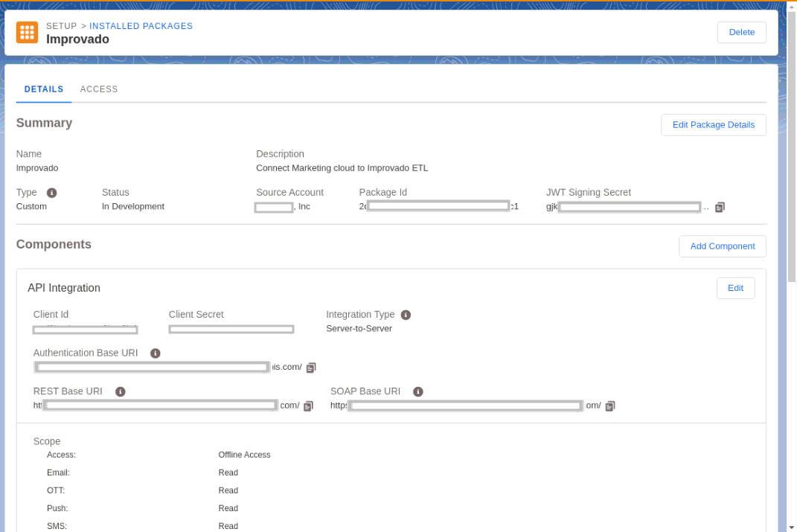Open the Installed Packages breadcrumb link
Image resolution: width=797 pixels, height=532 pixels.
(x=141, y=25)
